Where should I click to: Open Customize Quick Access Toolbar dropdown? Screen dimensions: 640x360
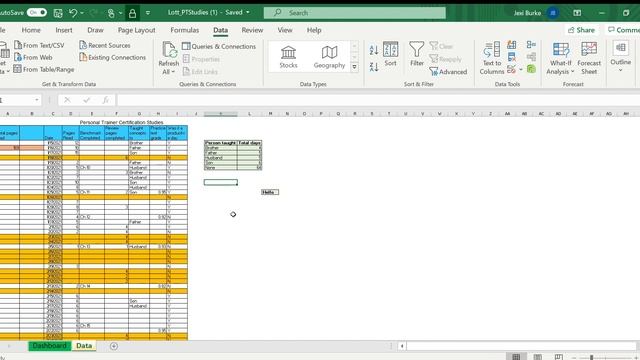coord(148,13)
